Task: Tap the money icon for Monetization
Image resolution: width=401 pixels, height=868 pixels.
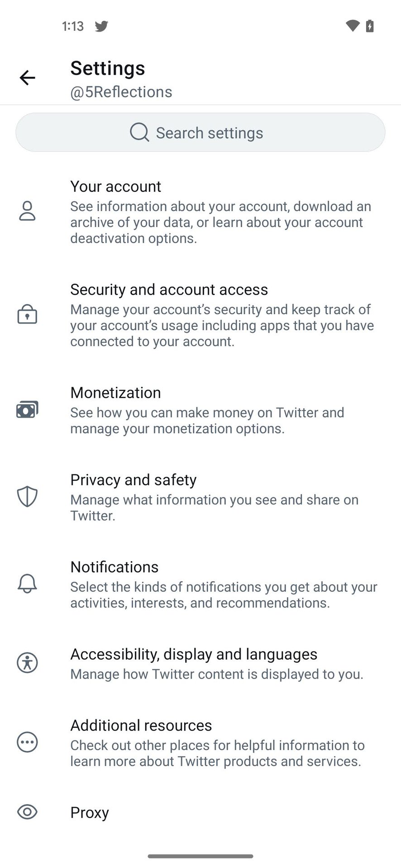Action: tap(27, 410)
